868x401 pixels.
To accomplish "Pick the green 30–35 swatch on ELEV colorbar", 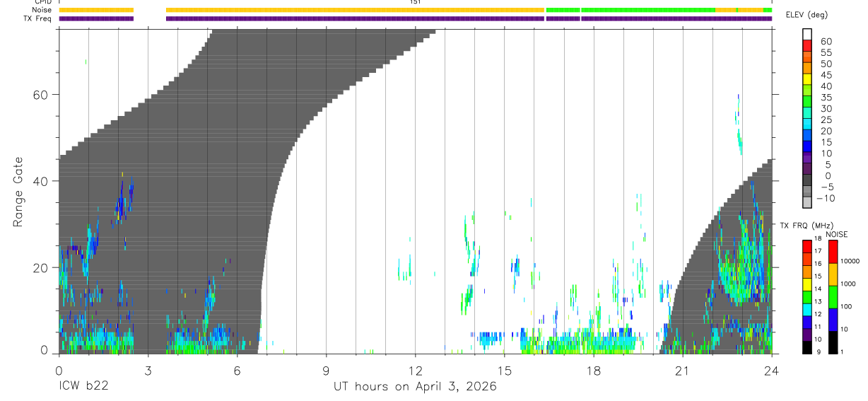I will tap(807, 103).
